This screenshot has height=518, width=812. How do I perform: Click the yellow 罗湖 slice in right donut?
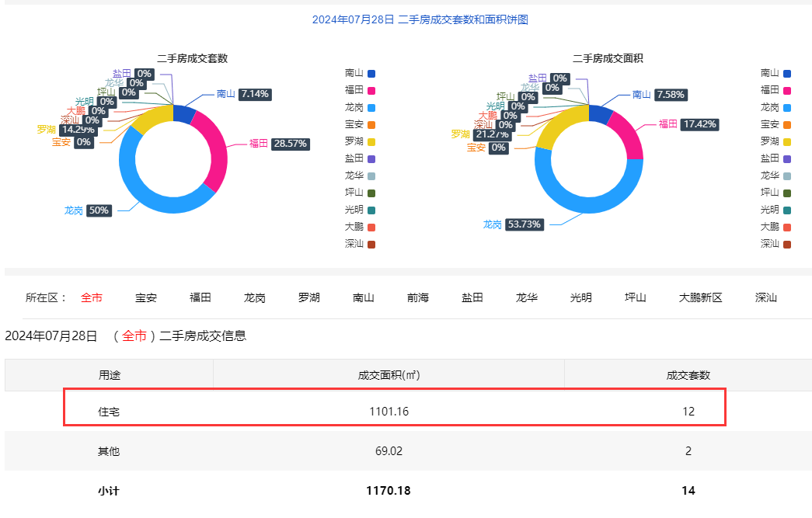point(556,123)
